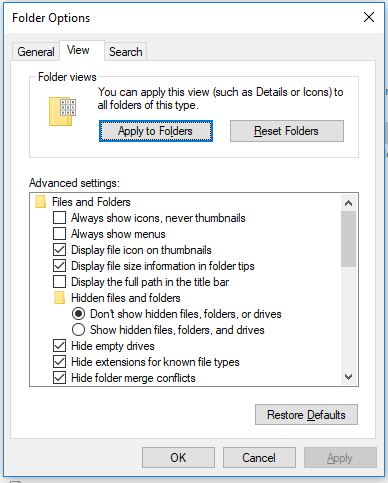Click the Hidden files and folders icon
Screen dimensions: 388x483
pos(59,298)
